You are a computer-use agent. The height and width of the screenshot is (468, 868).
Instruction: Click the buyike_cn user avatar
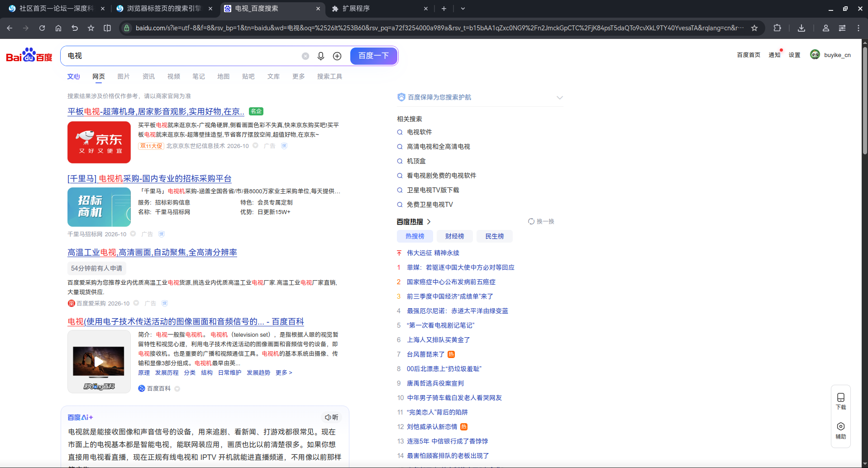tap(815, 55)
